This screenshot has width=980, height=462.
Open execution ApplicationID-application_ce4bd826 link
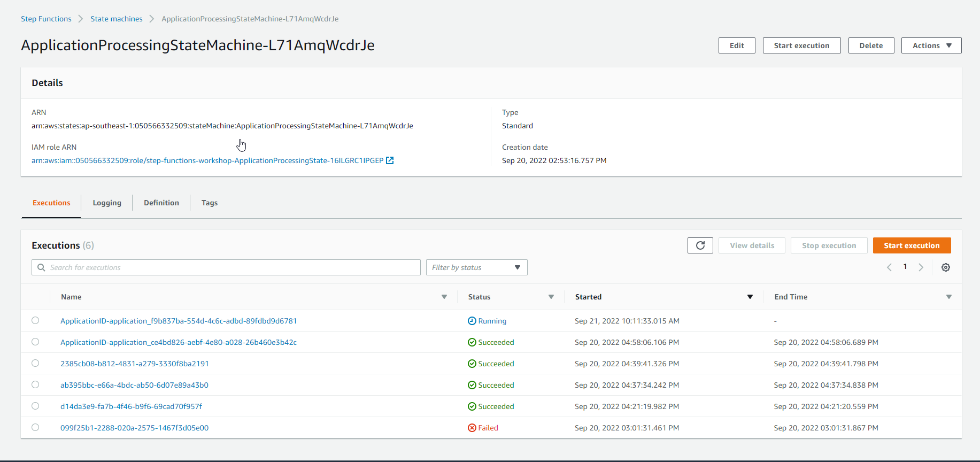179,342
